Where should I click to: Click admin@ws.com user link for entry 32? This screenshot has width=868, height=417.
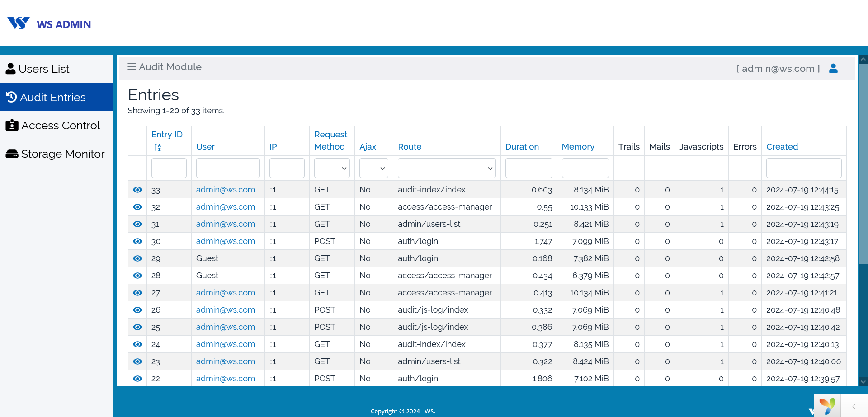pyautogui.click(x=225, y=207)
